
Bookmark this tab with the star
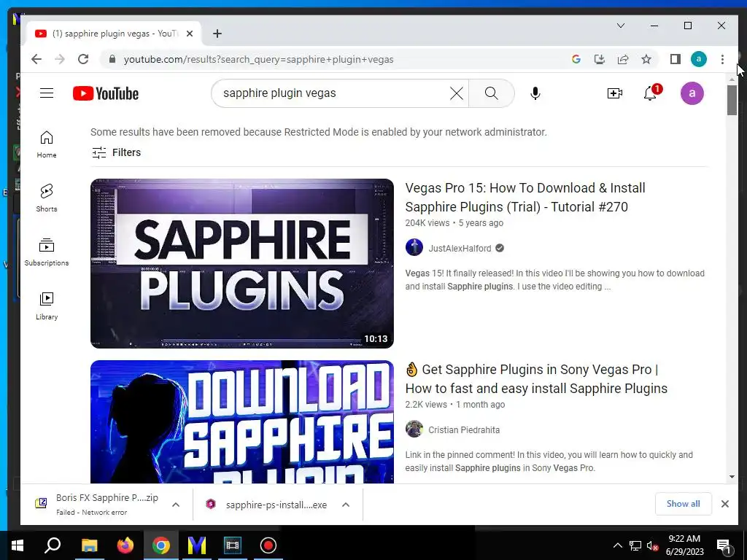[x=646, y=59]
